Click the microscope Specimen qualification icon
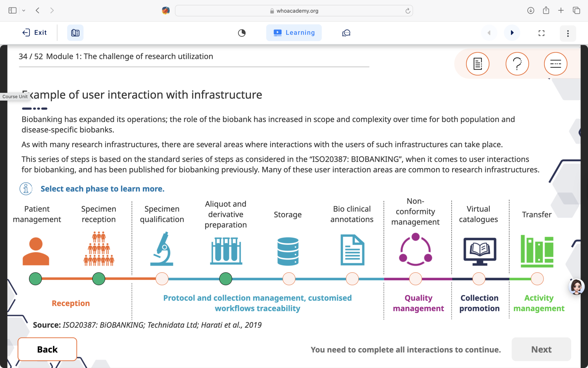Image resolution: width=588 pixels, height=368 pixels. 162,249
